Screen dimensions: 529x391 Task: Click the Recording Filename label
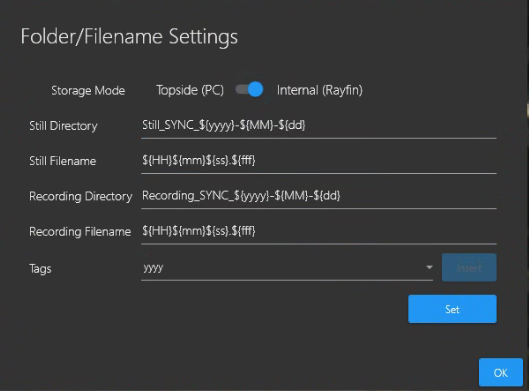coord(80,232)
